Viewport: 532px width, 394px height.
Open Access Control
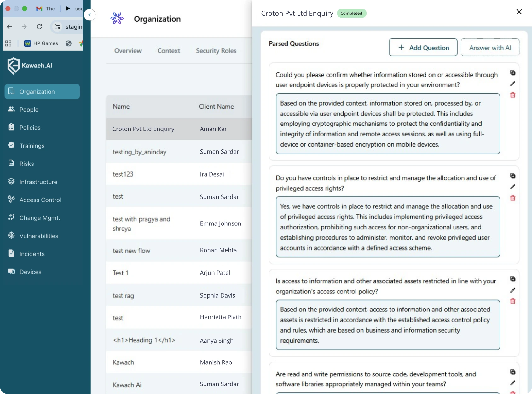click(40, 200)
